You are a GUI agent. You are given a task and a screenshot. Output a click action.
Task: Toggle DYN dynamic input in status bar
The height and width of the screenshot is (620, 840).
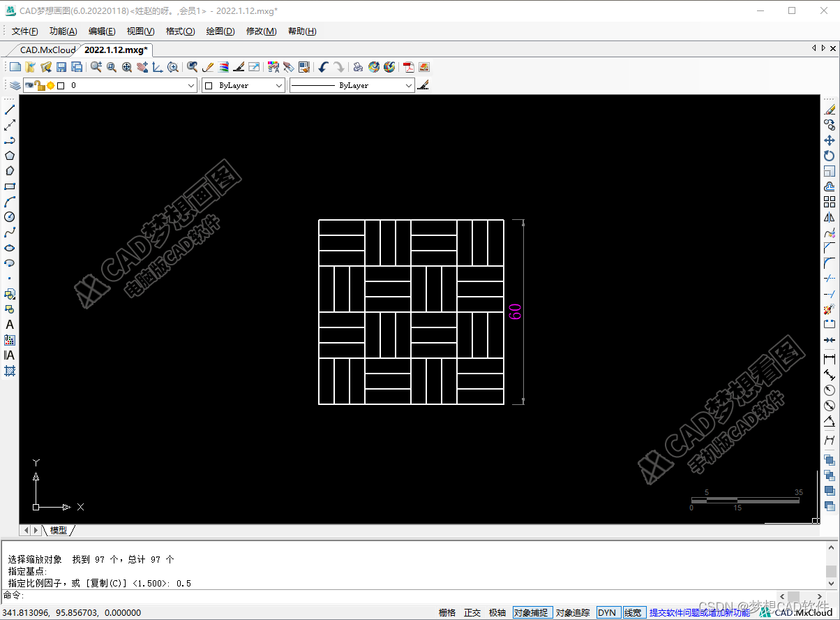point(608,612)
